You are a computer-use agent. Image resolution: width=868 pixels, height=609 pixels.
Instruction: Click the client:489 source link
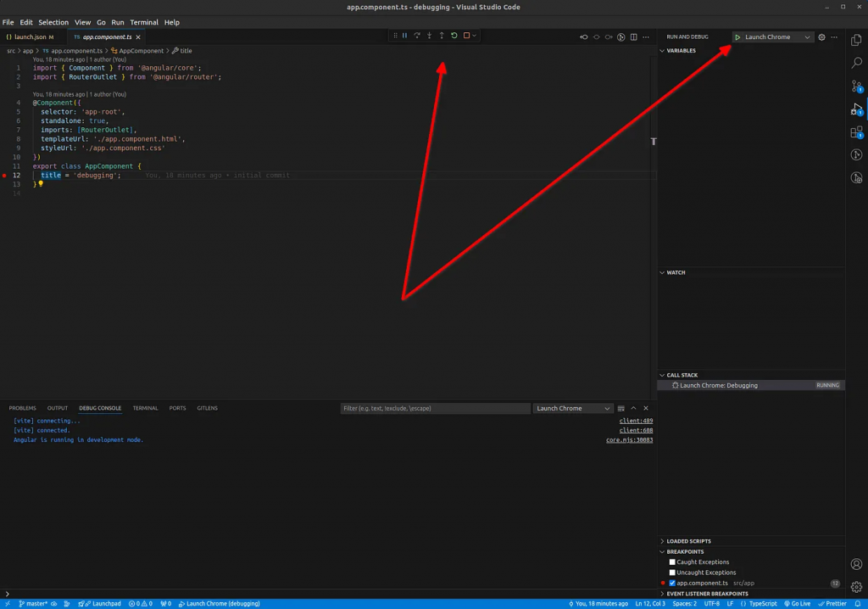636,421
